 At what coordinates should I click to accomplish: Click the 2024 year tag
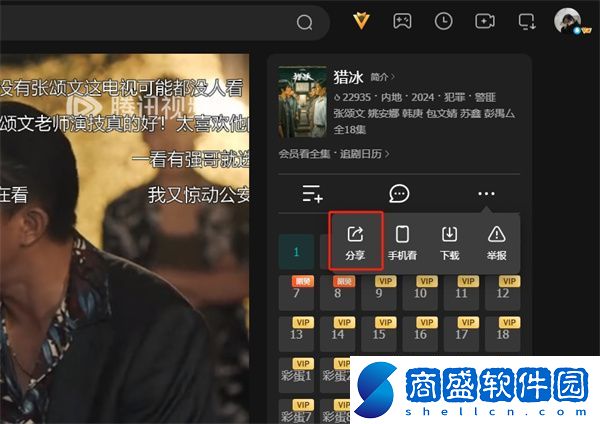pos(422,98)
